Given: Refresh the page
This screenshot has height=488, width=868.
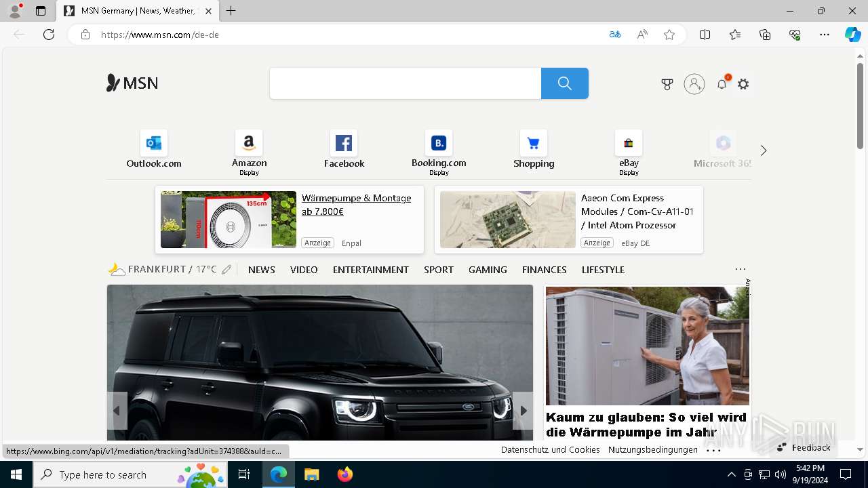Looking at the screenshot, I should point(49,35).
